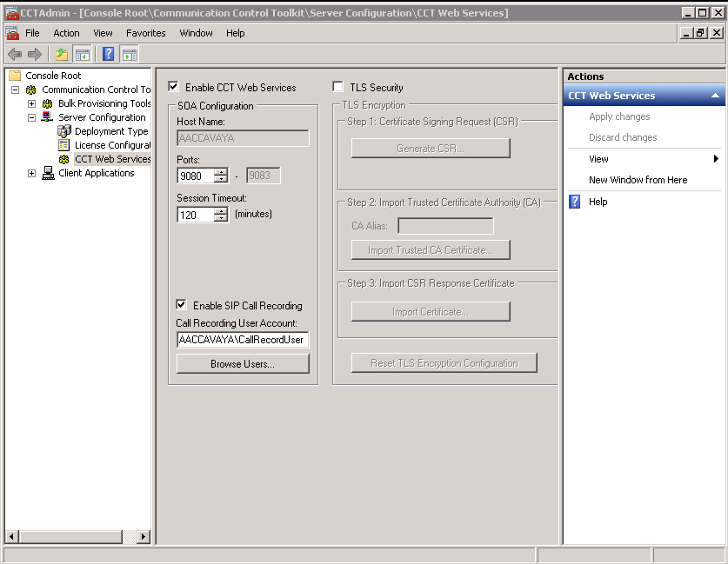Select Deployment Type in the tree

pyautogui.click(x=111, y=131)
